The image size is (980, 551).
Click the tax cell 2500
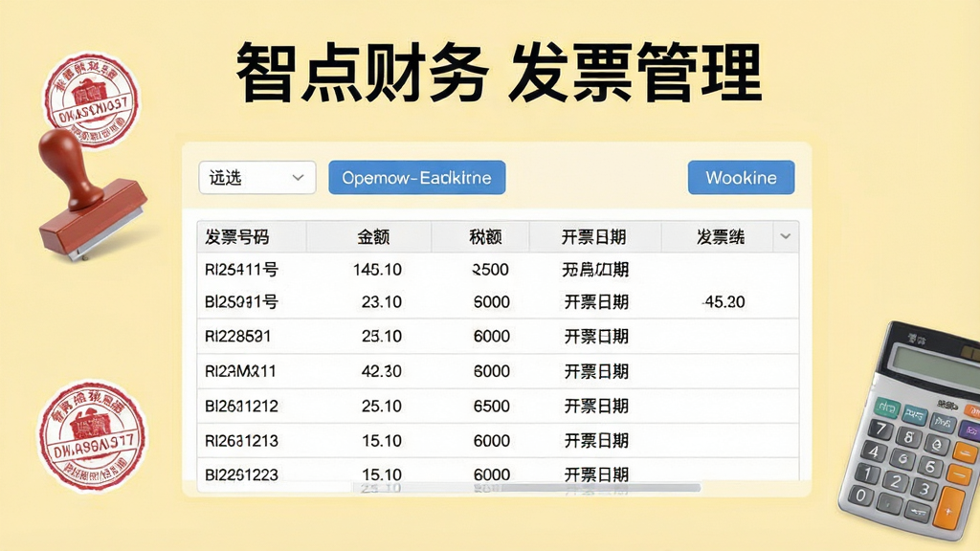(491, 270)
